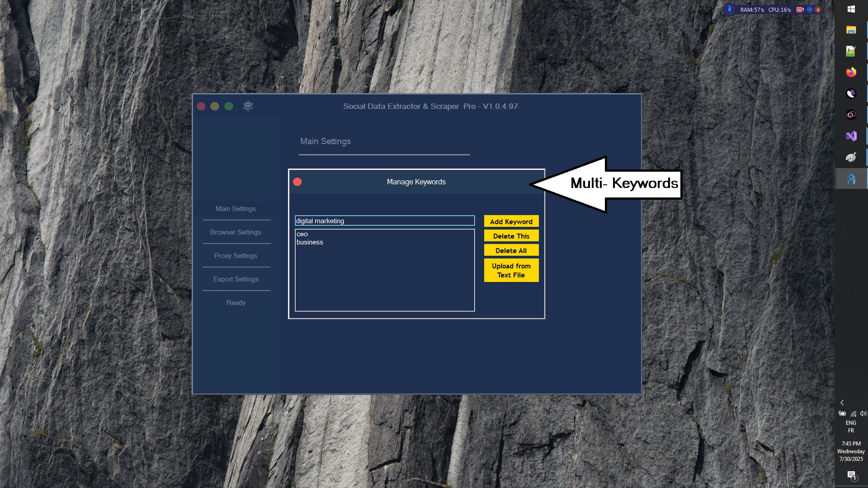Switch to Browser Settings tab
Screen dimensions: 868x488
(236, 232)
